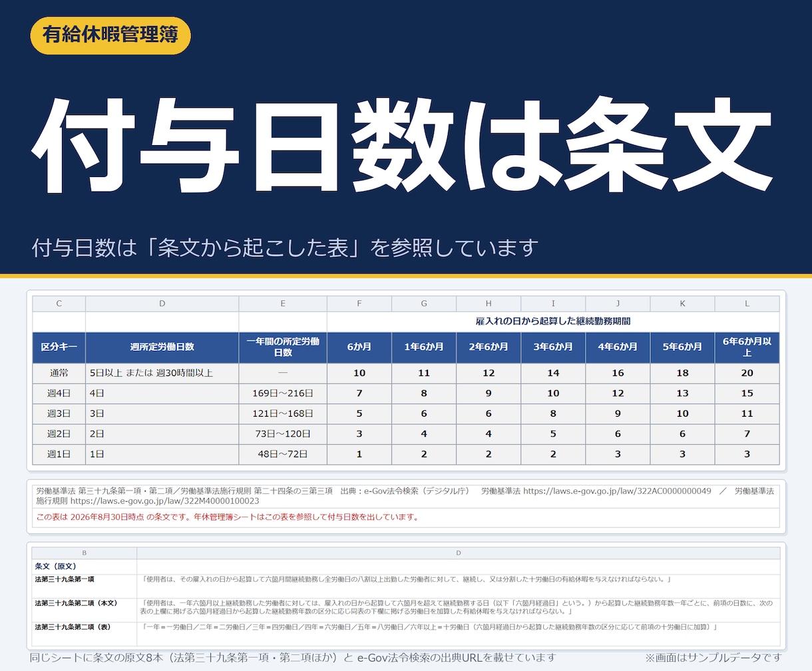Click value 7 in the 週4日 row
Image resolution: width=812 pixels, height=671 pixels.
tap(359, 394)
